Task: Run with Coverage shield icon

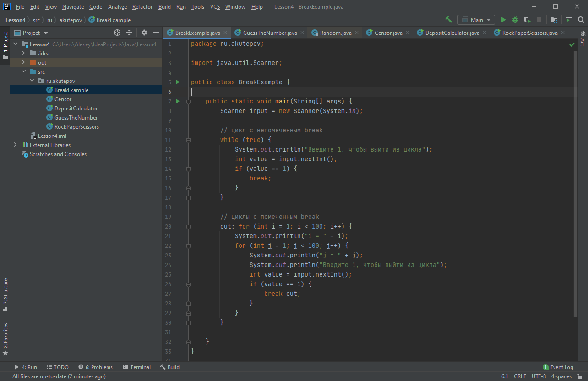Action: coord(527,20)
